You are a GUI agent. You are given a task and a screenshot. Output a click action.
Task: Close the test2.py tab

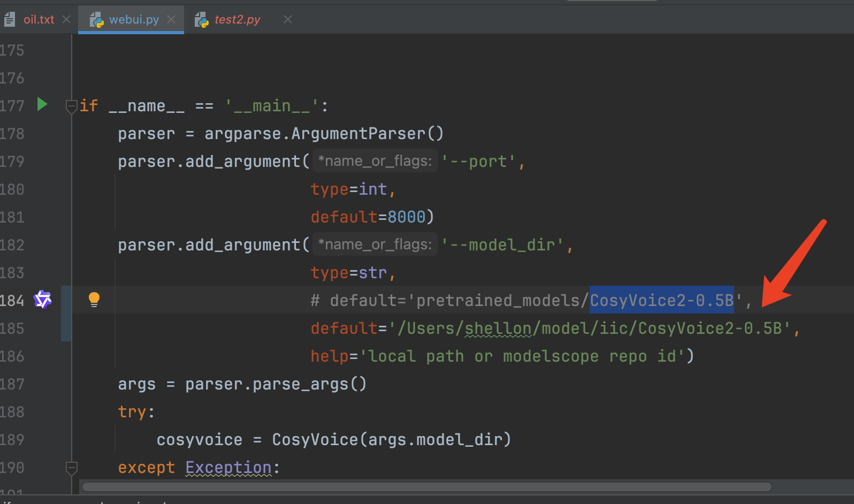point(288,20)
